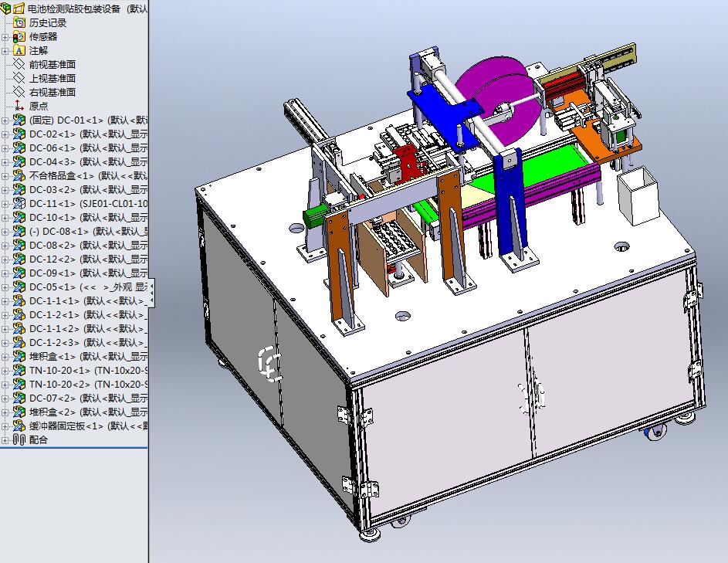Screen dimensions: 728x563
Task: Click the DC-1-1<1> part icon
Action: [x=19, y=300]
